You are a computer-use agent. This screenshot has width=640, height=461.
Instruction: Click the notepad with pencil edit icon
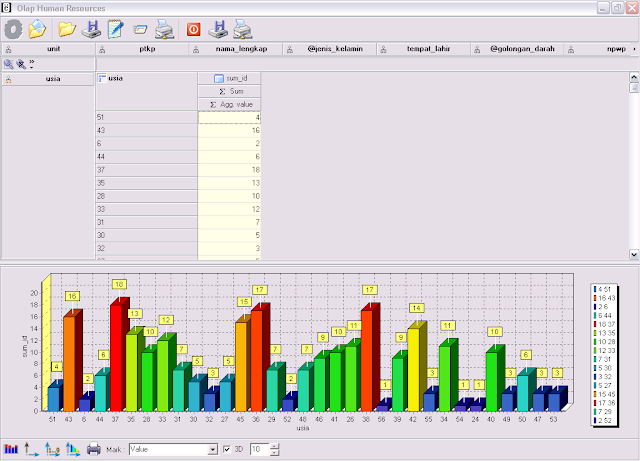116,28
